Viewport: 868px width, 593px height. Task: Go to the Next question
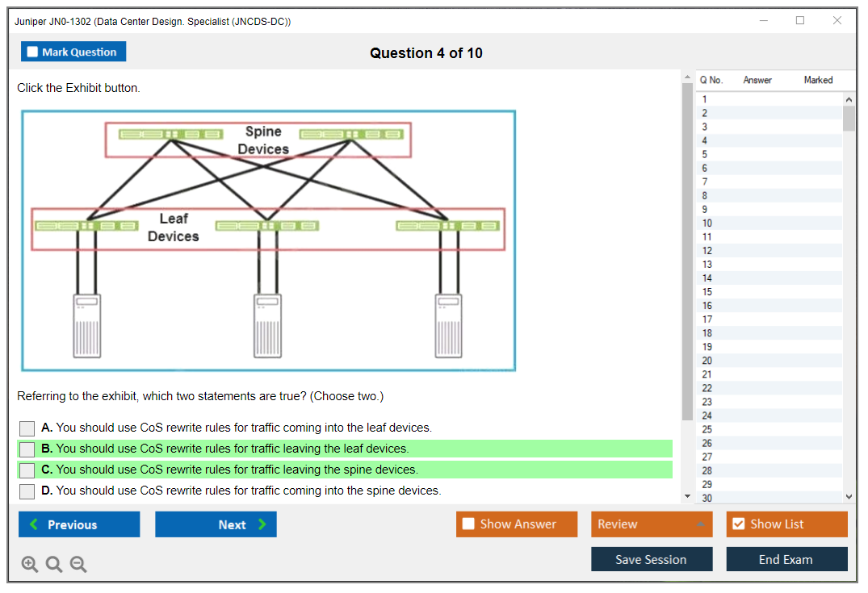pos(216,524)
